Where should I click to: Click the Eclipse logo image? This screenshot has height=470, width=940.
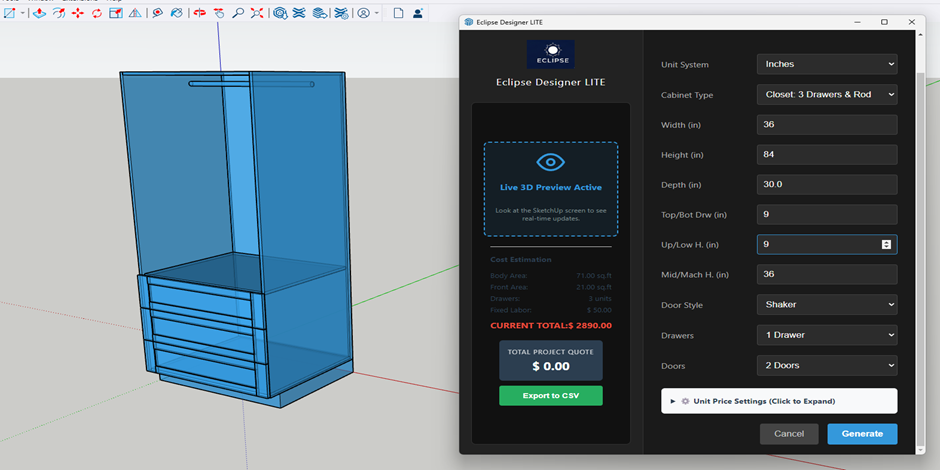[550, 55]
